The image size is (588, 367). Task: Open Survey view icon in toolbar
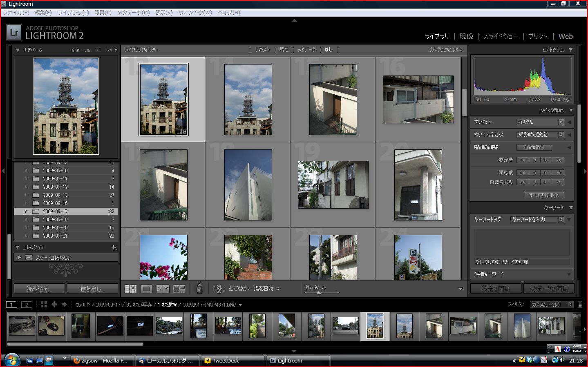pos(179,289)
